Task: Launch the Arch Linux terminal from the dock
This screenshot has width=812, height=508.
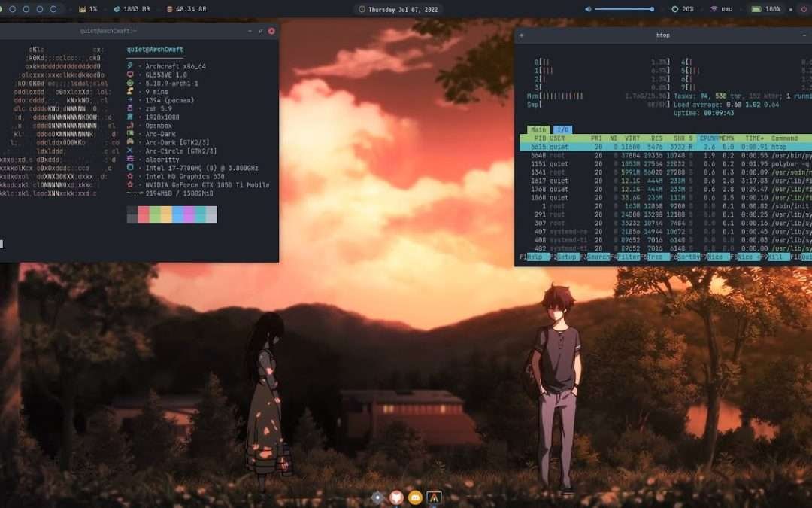Action: click(x=433, y=497)
